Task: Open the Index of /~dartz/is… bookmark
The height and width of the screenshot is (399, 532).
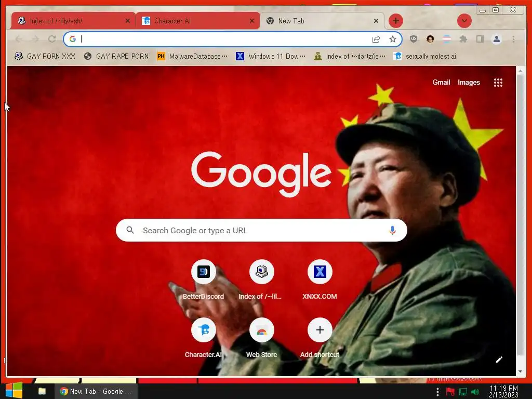Action: tap(350, 56)
